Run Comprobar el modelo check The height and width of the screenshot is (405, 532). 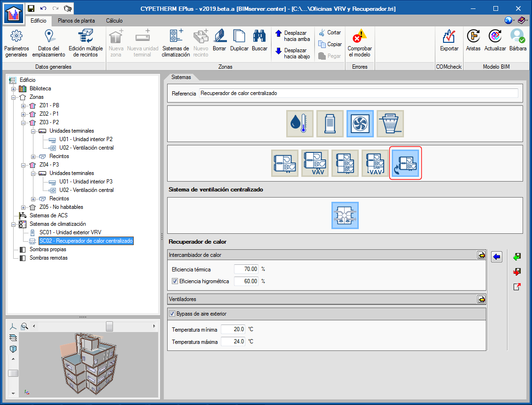tap(360, 43)
